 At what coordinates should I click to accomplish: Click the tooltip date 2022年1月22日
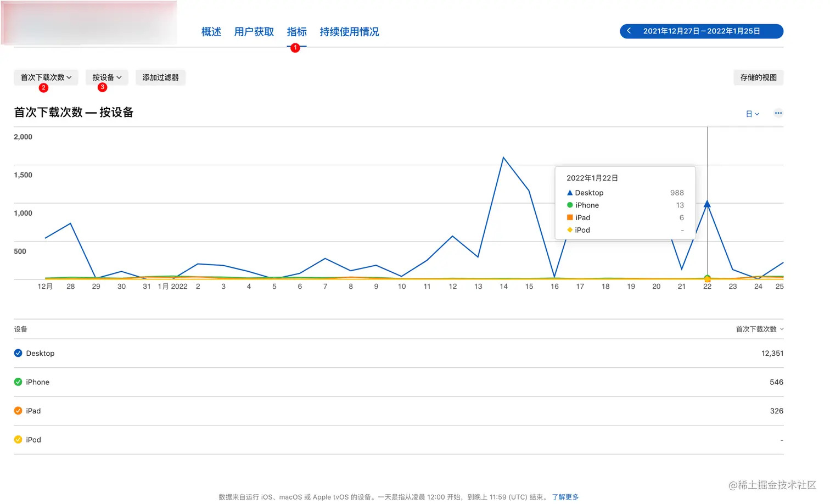coord(592,178)
